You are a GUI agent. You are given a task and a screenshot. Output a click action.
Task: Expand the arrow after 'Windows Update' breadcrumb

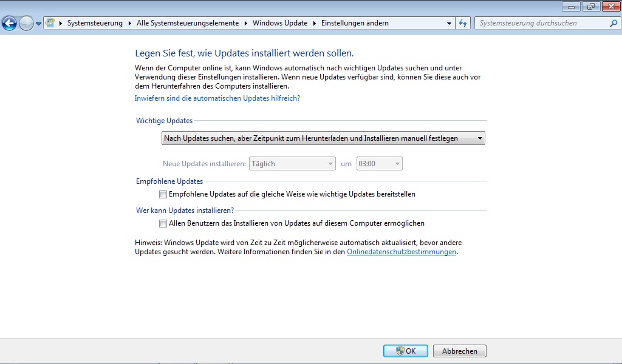[314, 24]
